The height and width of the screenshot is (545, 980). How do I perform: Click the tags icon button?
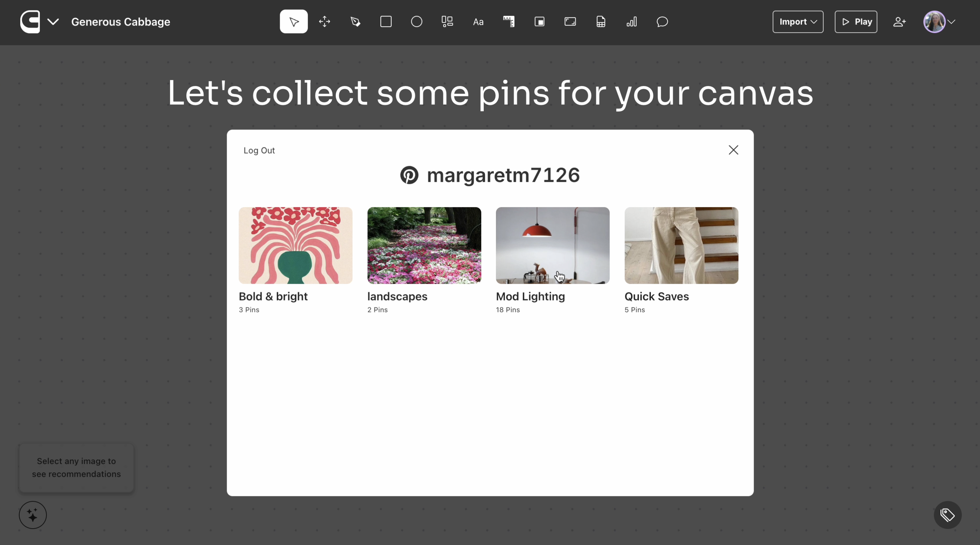point(947,515)
